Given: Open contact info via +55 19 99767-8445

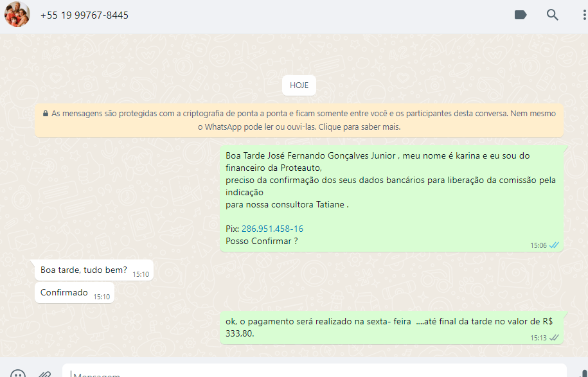Looking at the screenshot, I should point(84,15).
